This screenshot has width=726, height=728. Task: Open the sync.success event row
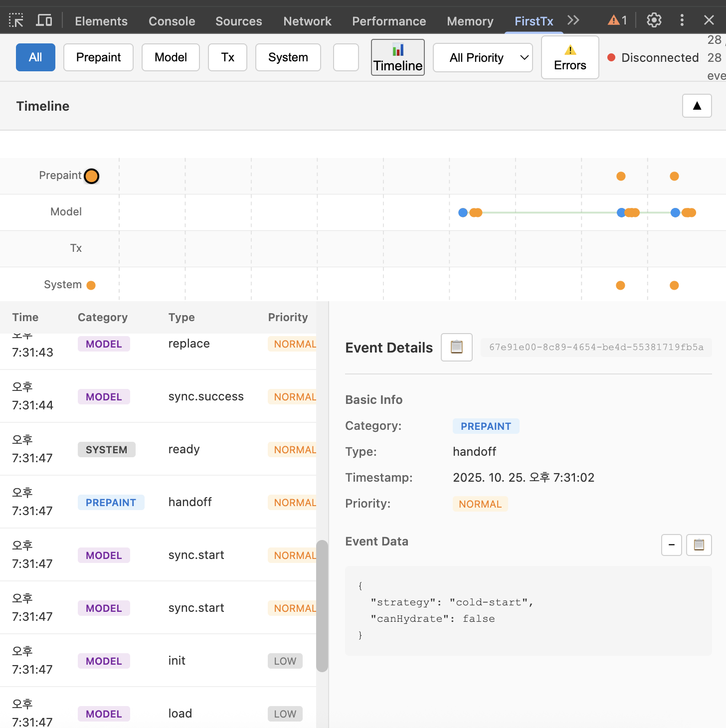tap(158, 396)
